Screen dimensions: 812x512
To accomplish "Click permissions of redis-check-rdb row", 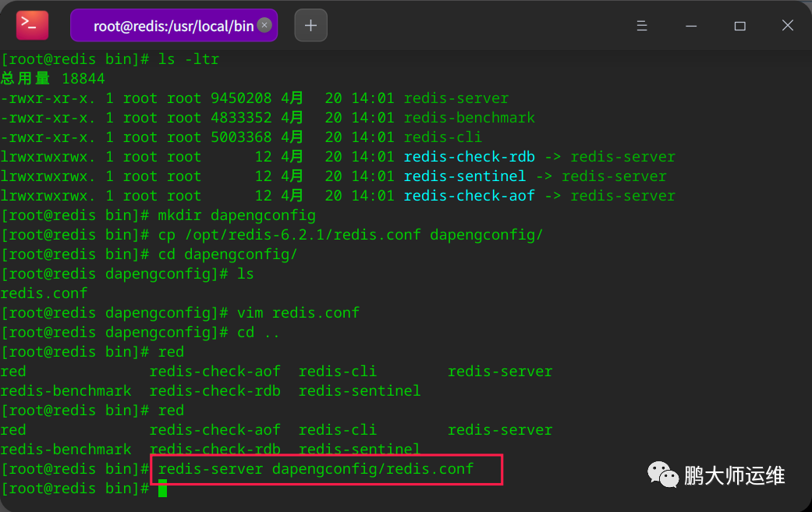I will click(x=48, y=157).
